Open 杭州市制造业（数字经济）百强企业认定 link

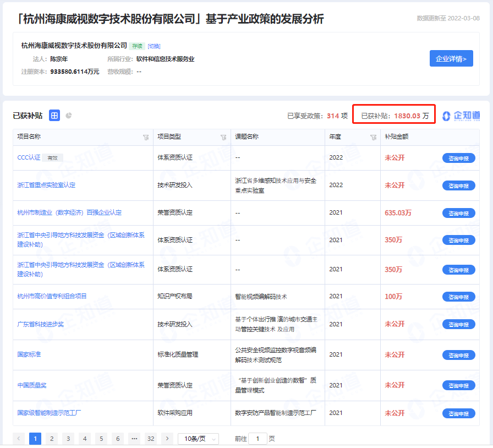[x=69, y=212]
